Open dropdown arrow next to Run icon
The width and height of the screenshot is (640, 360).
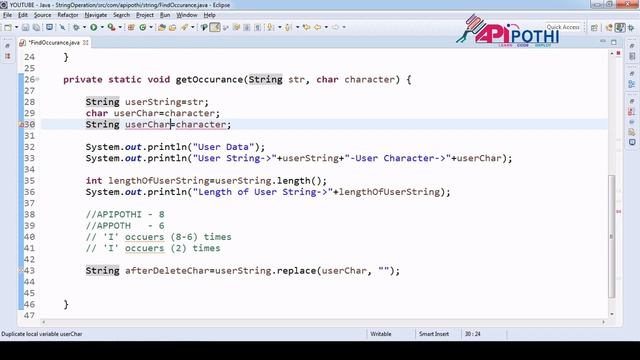tap(102, 27)
